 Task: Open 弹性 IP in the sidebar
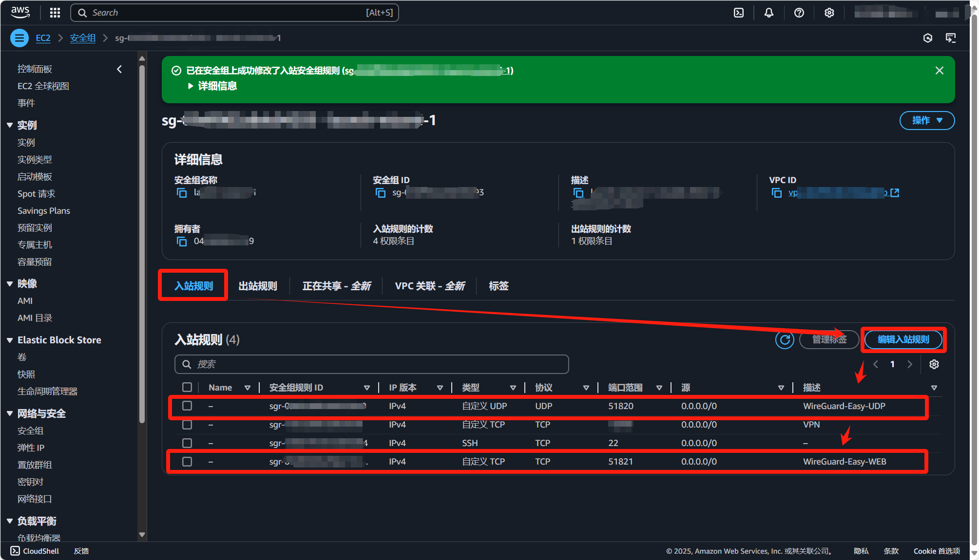coord(31,448)
